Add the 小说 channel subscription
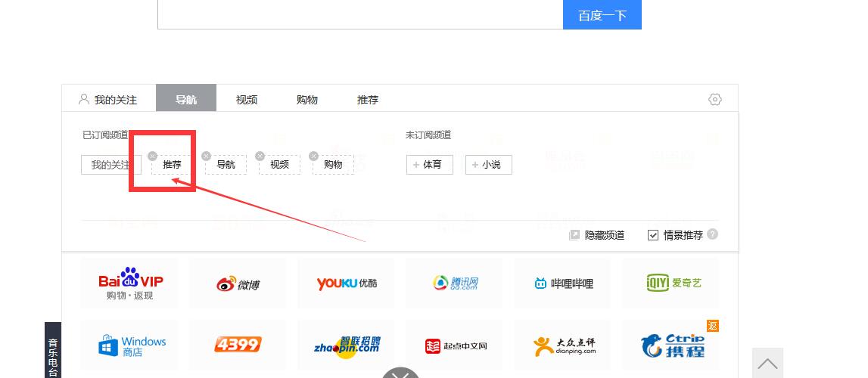 pyautogui.click(x=489, y=165)
